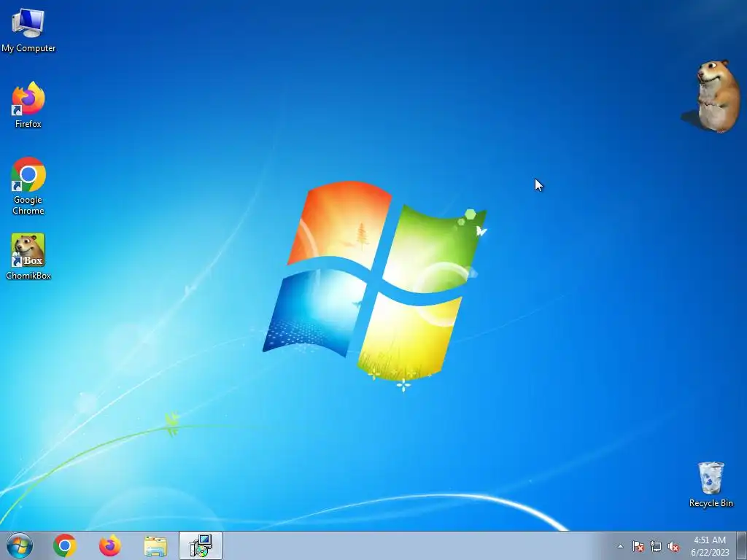Open the Windows Start menu

pos(20,545)
